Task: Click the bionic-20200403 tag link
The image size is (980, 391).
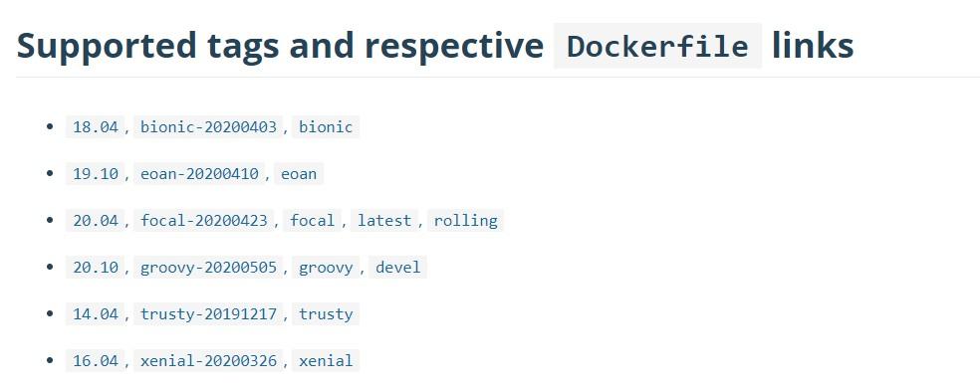Action: click(x=208, y=126)
